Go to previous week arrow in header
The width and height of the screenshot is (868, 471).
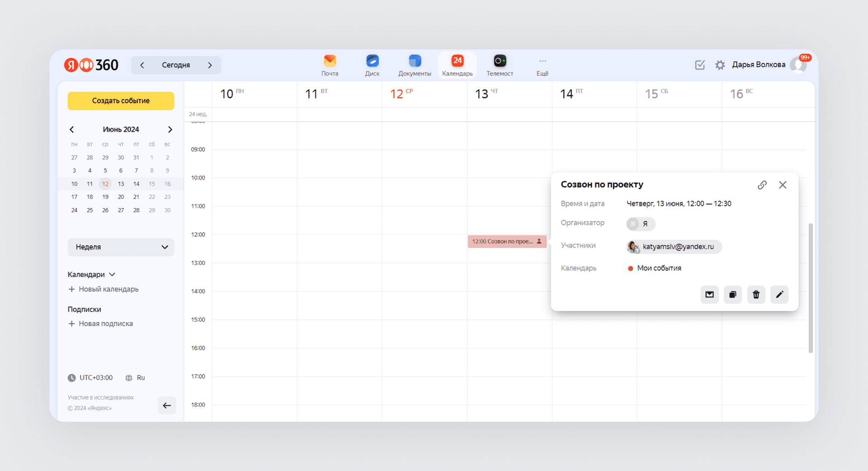[142, 65]
